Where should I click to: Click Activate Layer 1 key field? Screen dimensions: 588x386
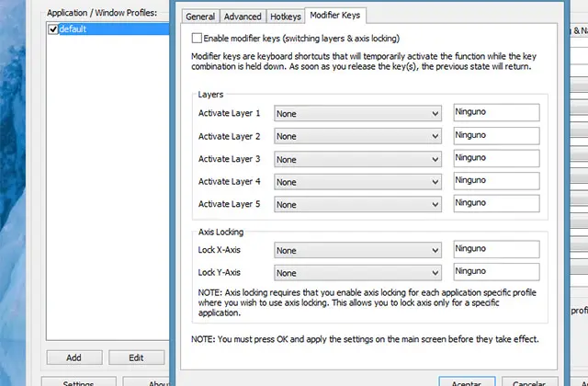click(x=495, y=113)
